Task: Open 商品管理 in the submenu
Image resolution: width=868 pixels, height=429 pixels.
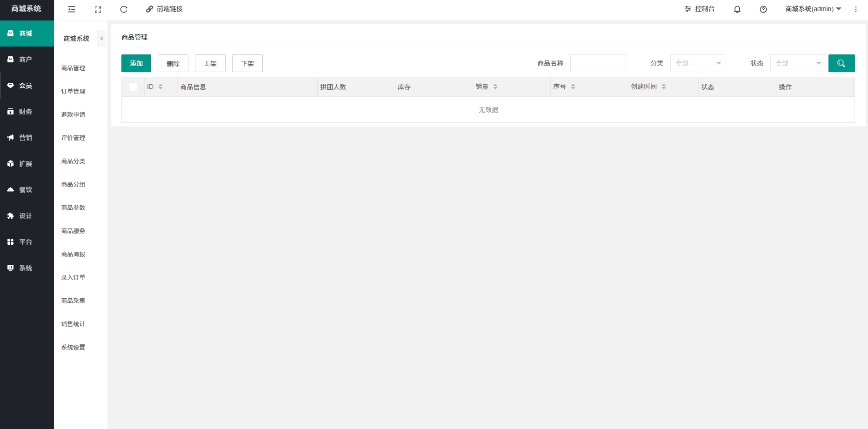Action: coord(73,68)
